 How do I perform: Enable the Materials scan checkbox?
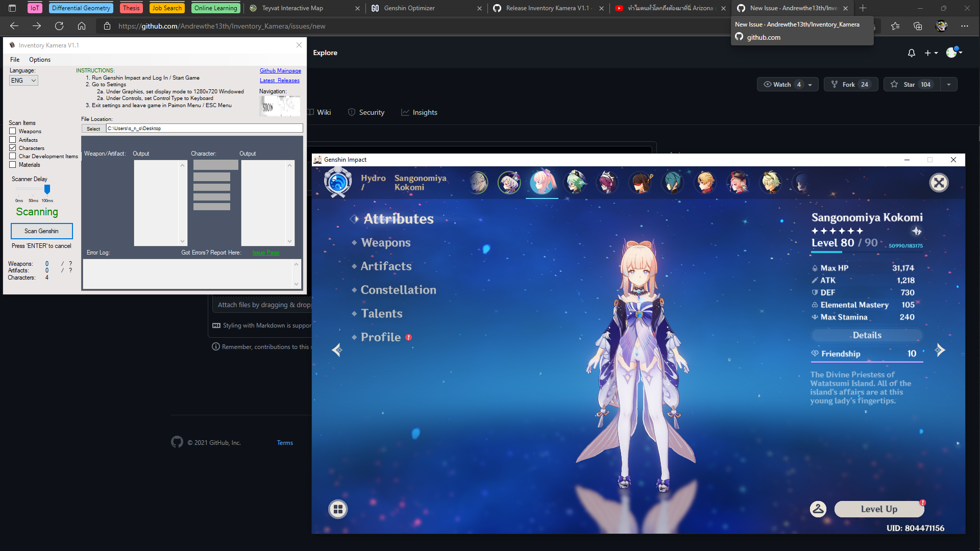[x=13, y=165]
